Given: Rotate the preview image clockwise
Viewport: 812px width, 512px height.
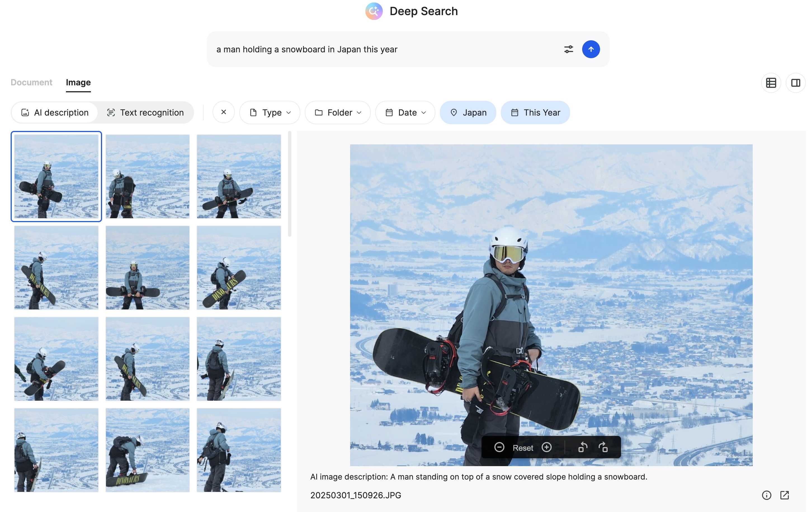Looking at the screenshot, I should 603,447.
